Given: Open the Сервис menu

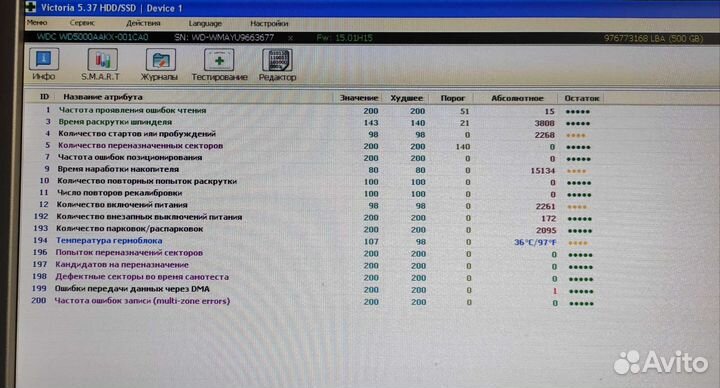Looking at the screenshot, I should [82, 23].
